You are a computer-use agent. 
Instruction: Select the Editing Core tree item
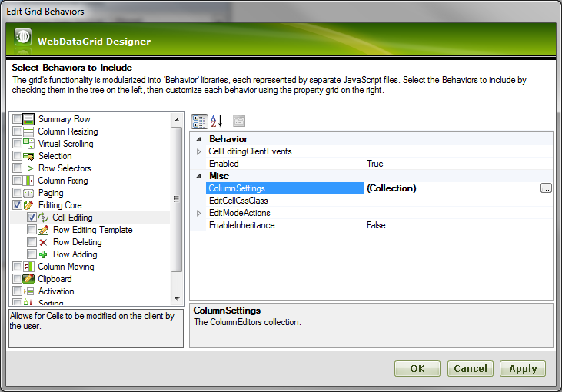(60, 205)
